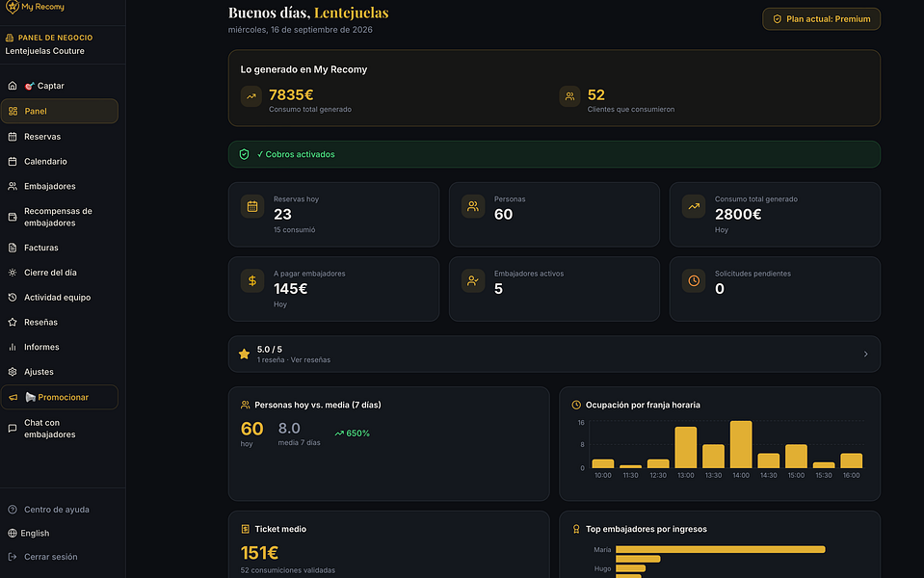
Task: Click the Ajustes gear icon
Action: click(x=13, y=372)
